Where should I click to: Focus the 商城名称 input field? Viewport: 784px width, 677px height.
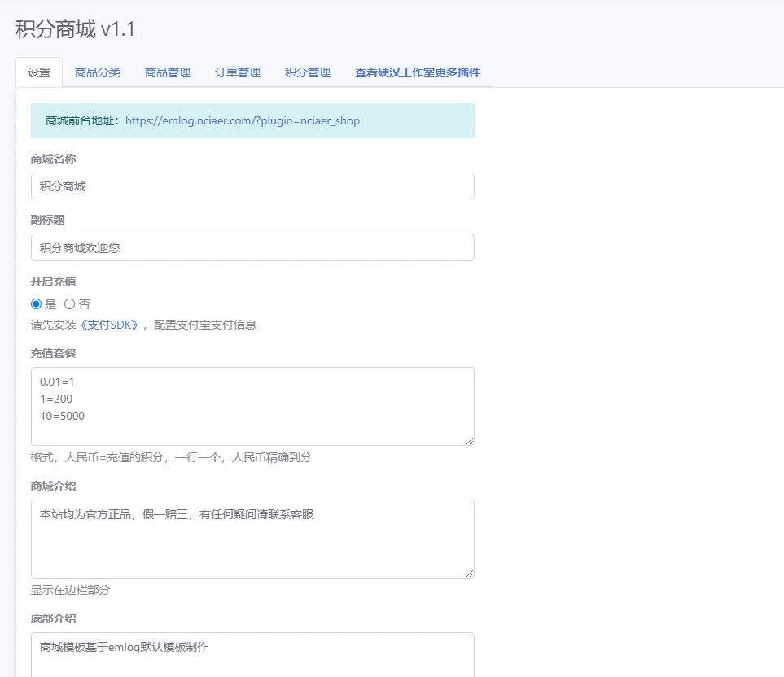(x=252, y=186)
